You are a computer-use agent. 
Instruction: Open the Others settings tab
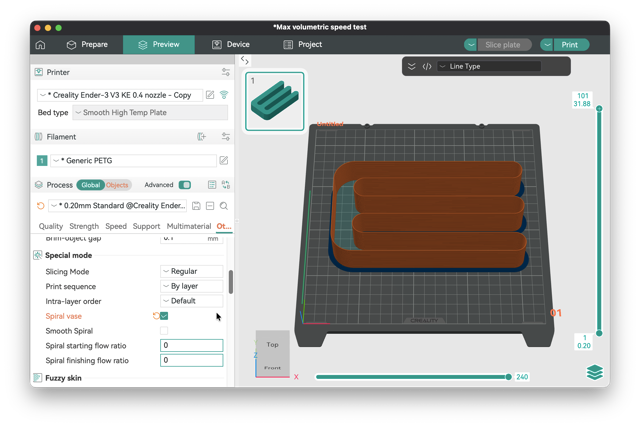[224, 226]
